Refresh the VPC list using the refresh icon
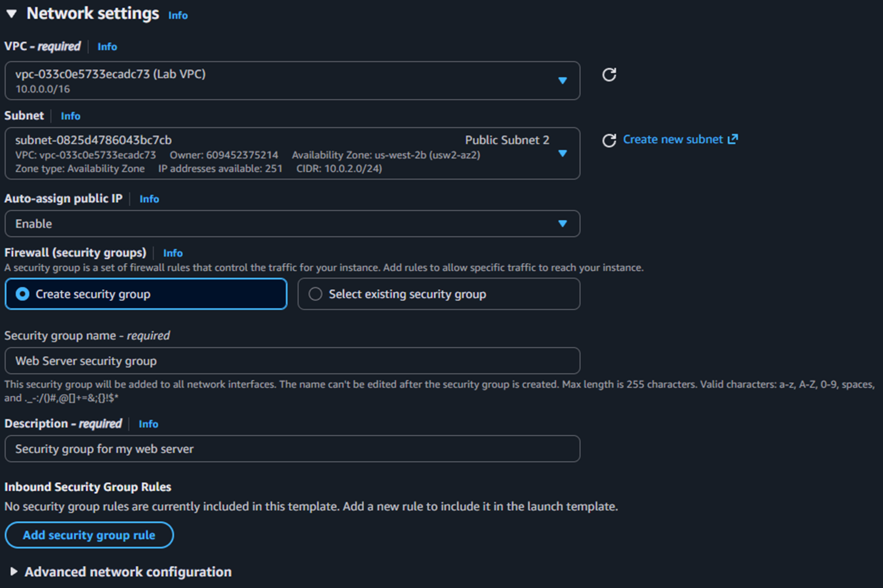 (x=609, y=75)
